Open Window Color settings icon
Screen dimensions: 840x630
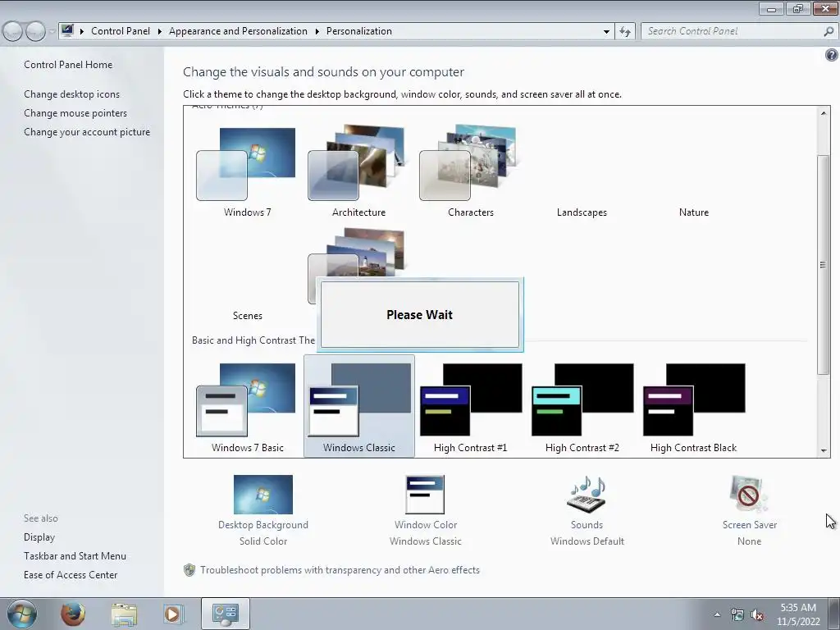pyautogui.click(x=425, y=495)
